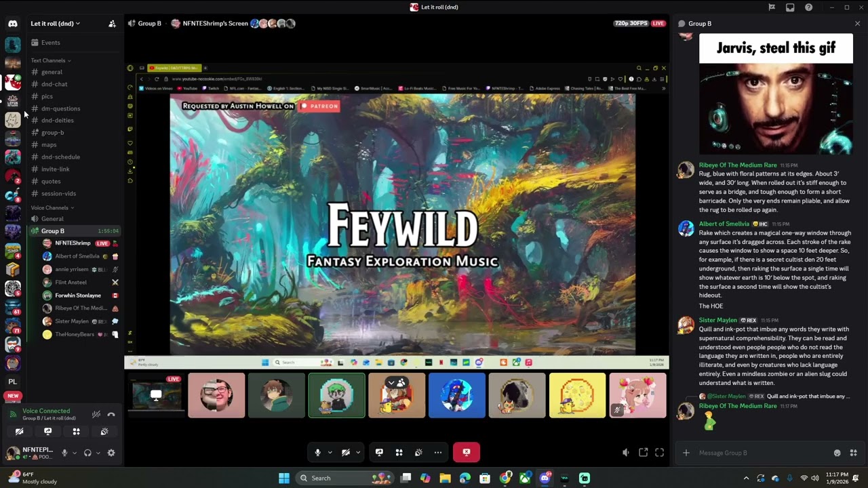Open screen share options in the voice panel
868x488 pixels.
tap(47, 432)
